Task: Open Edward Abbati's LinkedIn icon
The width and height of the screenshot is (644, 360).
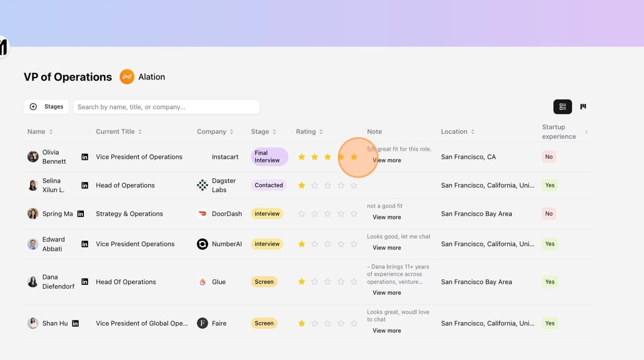Action: pos(85,244)
